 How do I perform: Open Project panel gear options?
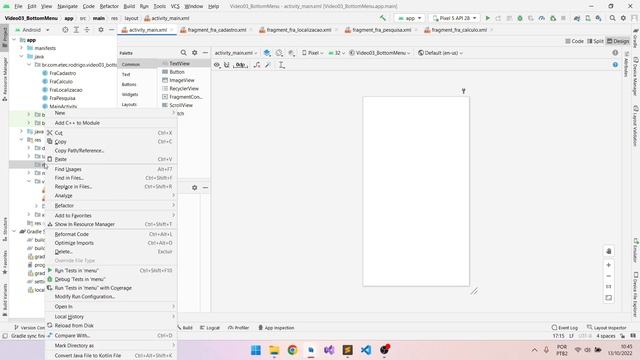(101, 30)
